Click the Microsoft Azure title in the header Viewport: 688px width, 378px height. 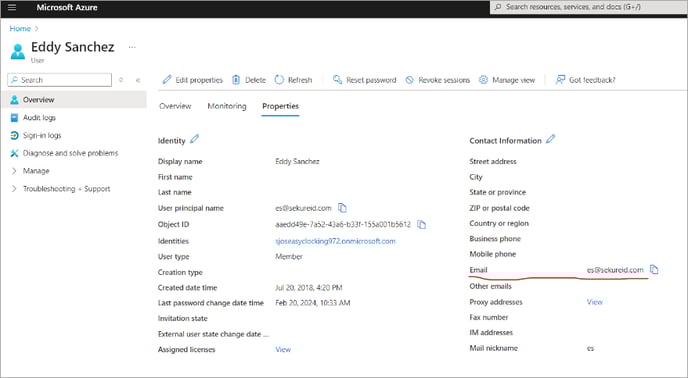[67, 7]
